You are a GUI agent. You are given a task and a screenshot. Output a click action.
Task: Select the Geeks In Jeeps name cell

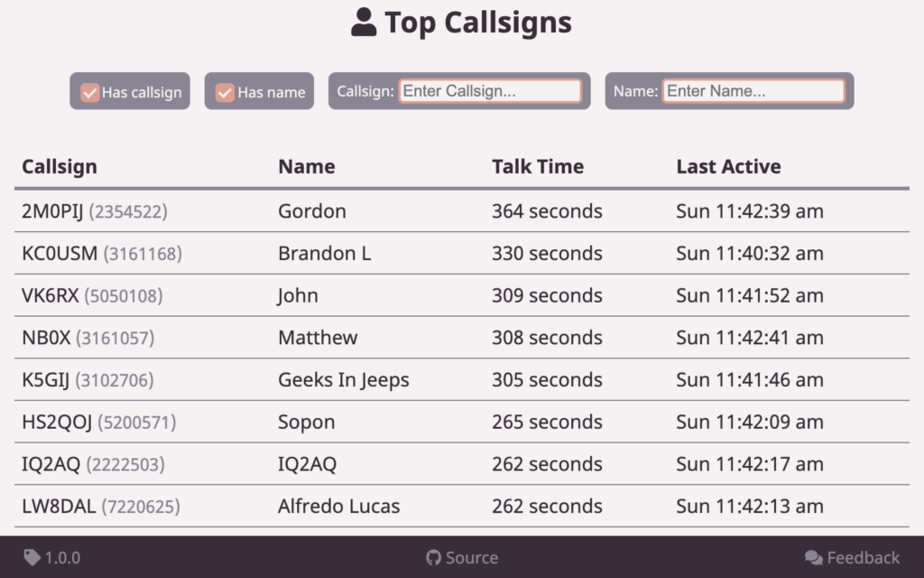344,380
